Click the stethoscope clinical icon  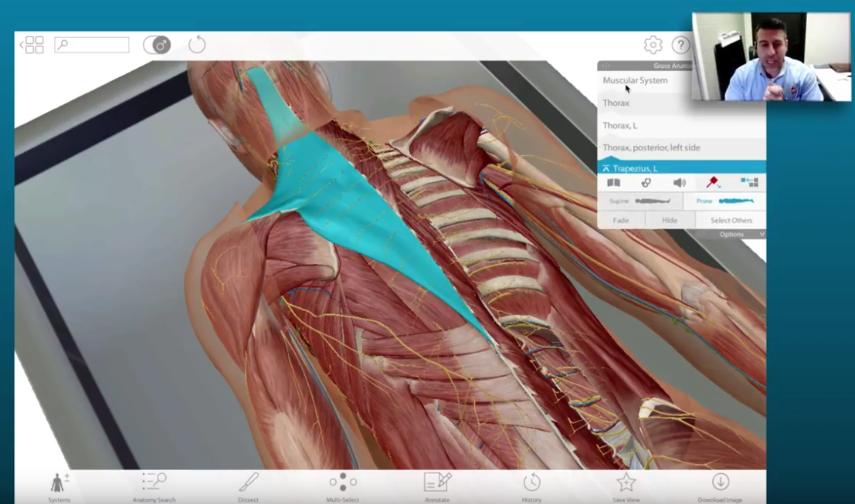[x=646, y=182]
